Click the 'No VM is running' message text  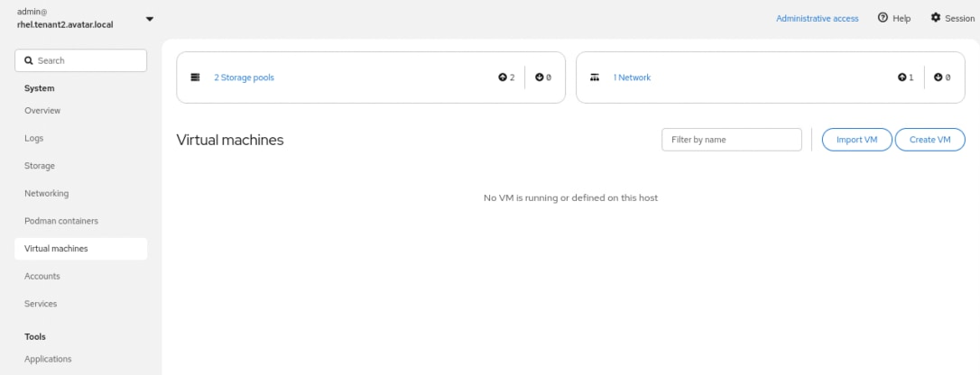pos(570,197)
